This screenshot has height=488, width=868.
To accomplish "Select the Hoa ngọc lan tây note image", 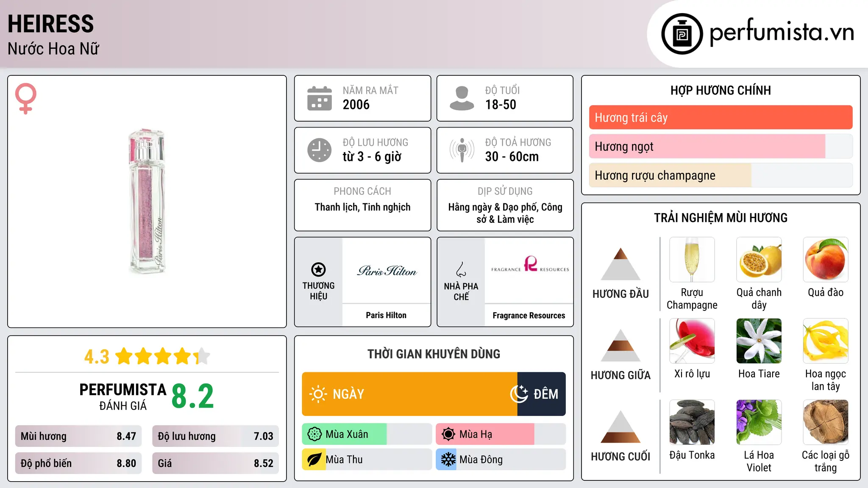I will pos(826,341).
